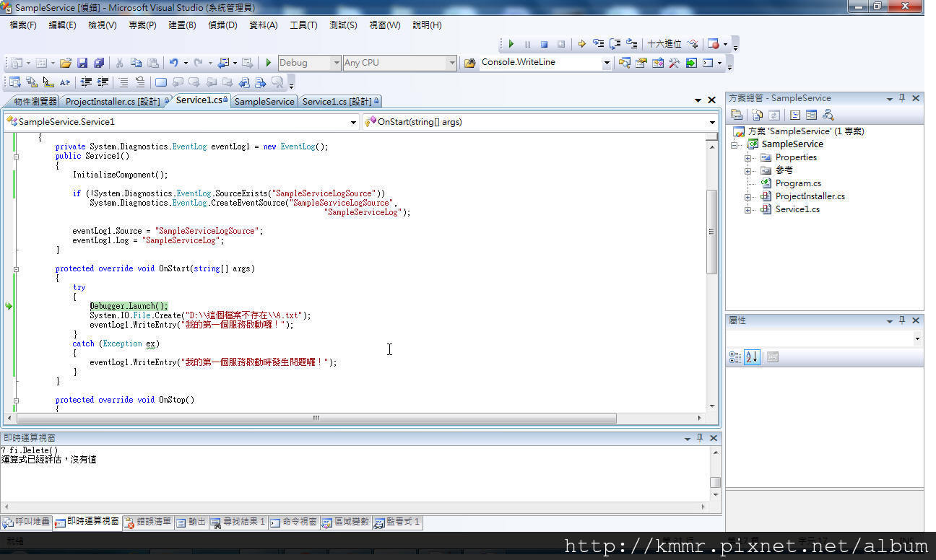The width and height of the screenshot is (936, 560).
Task: Select Program.cs in solution tree
Action: (x=797, y=183)
